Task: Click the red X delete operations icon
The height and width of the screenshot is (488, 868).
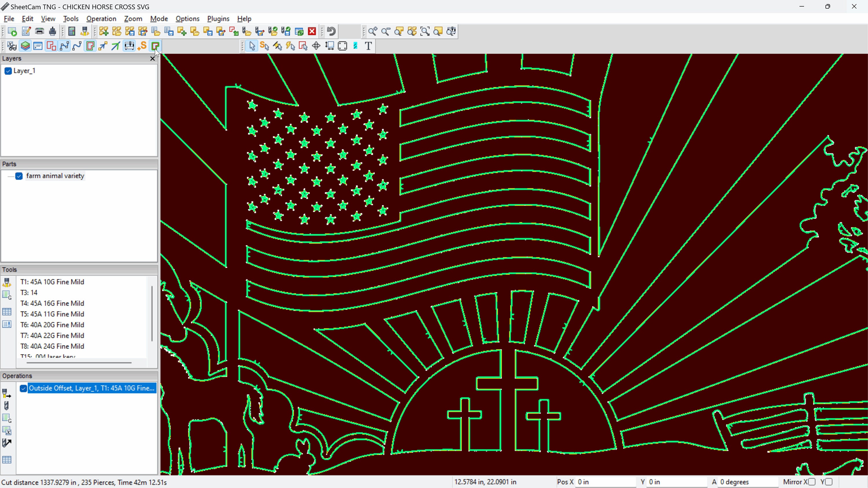Action: 312,31
